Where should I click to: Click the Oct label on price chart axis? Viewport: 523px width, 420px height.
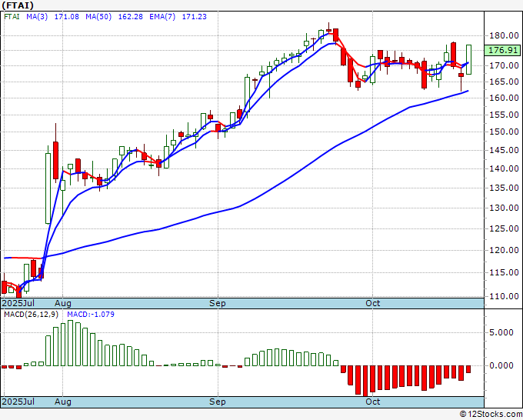pyautogui.click(x=372, y=303)
